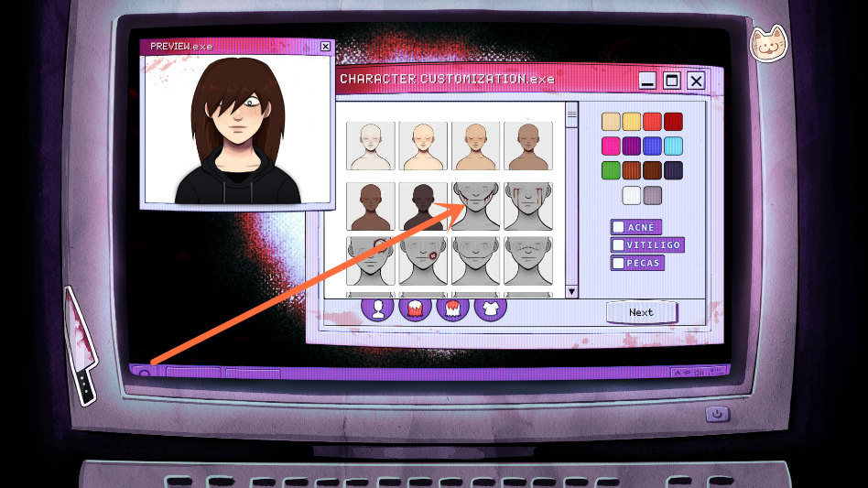
Task: Click the cat face sticker icon
Action: tap(769, 43)
